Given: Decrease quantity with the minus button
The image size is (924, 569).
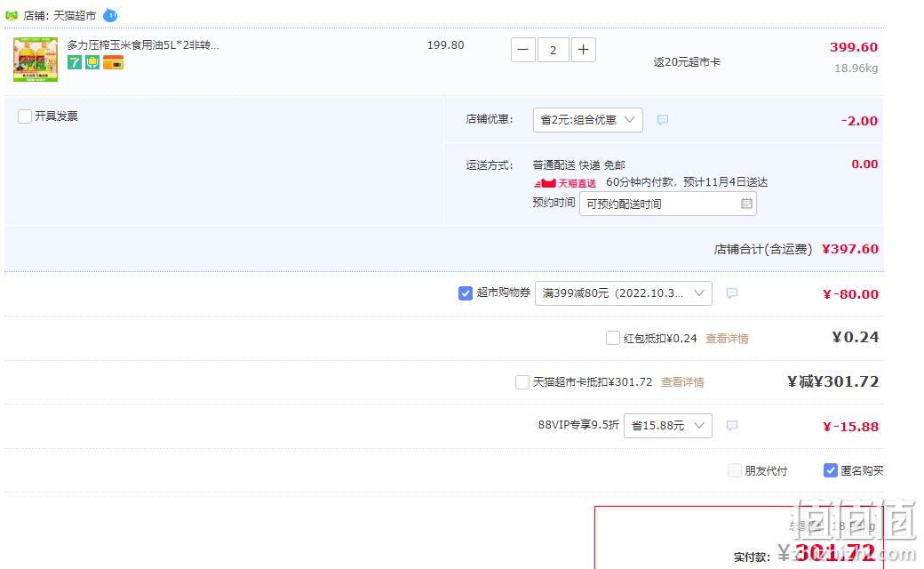Looking at the screenshot, I should click(523, 50).
